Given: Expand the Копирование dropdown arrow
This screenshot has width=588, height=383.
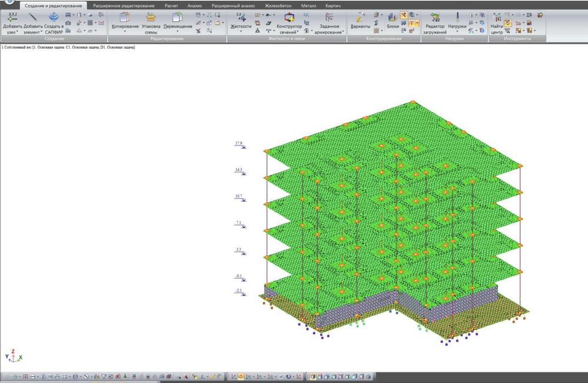Looking at the screenshot, I should (125, 32).
